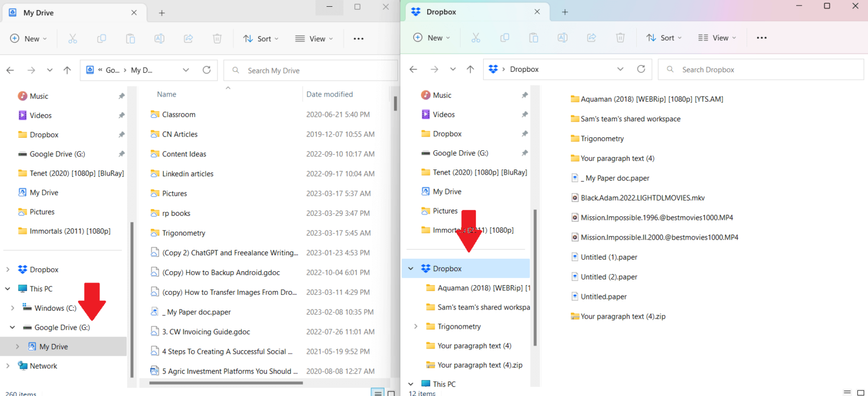Switch Dropbox window to details layout
This screenshot has height=396, width=868.
pyautogui.click(x=848, y=392)
